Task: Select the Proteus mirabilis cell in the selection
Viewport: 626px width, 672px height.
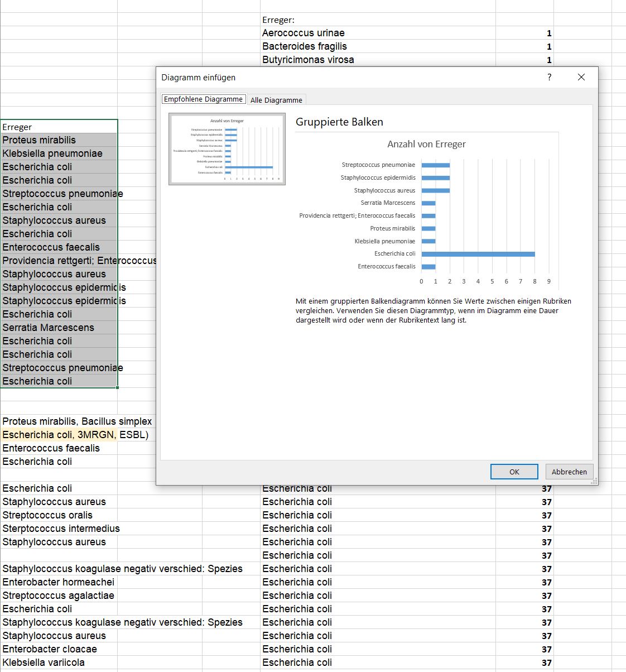Action: click(x=59, y=140)
